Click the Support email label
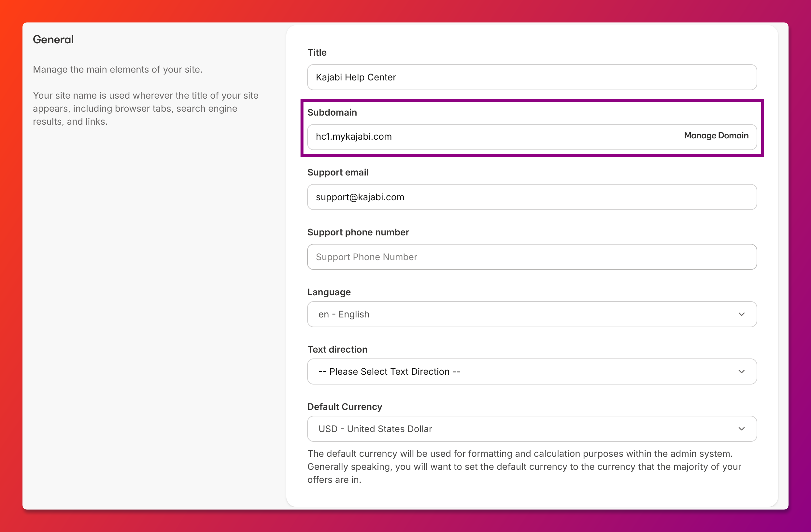 click(x=338, y=172)
